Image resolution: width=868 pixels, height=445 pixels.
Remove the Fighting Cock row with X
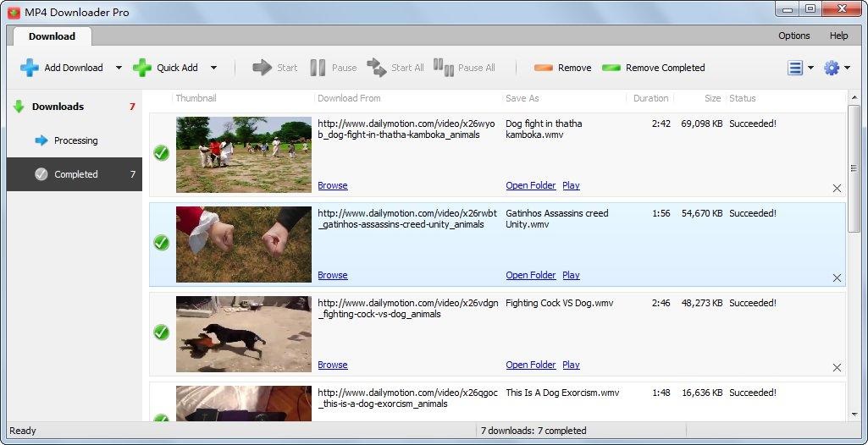point(837,368)
